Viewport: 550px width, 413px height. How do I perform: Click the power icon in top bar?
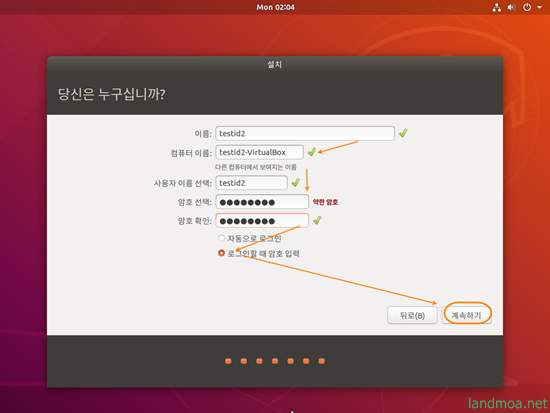click(527, 7)
